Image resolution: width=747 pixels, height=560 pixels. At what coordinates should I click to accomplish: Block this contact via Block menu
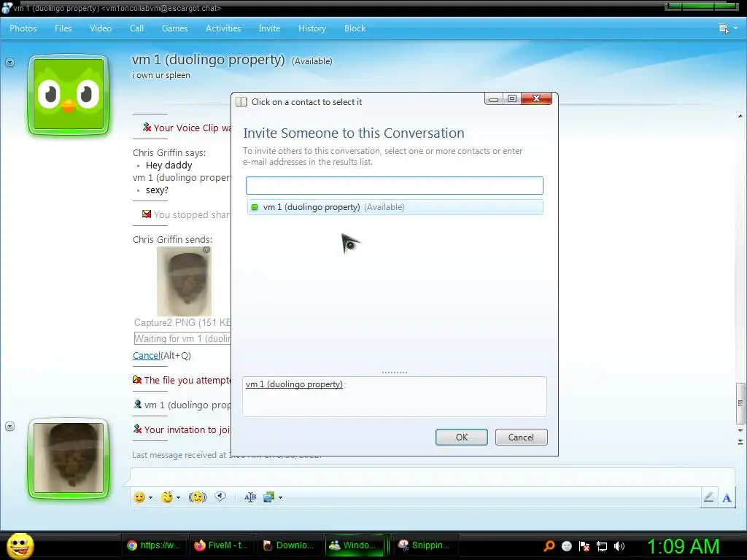pos(355,28)
